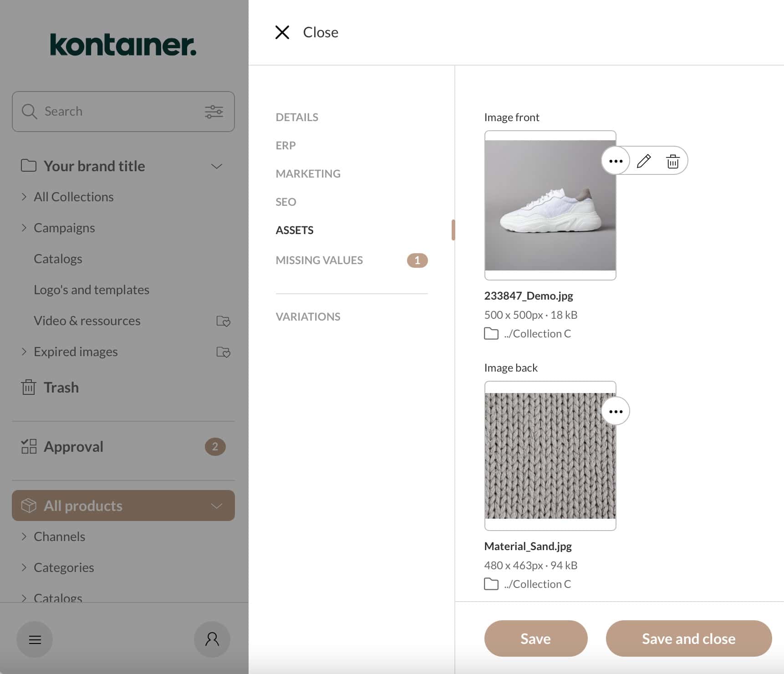
Task: Click the kontainer logo
Action: [x=123, y=45]
